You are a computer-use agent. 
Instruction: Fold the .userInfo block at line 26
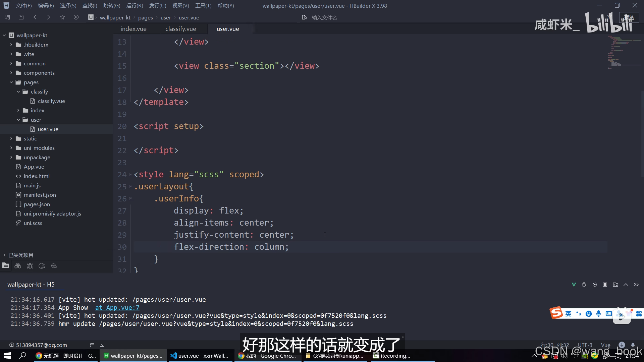pyautogui.click(x=131, y=199)
